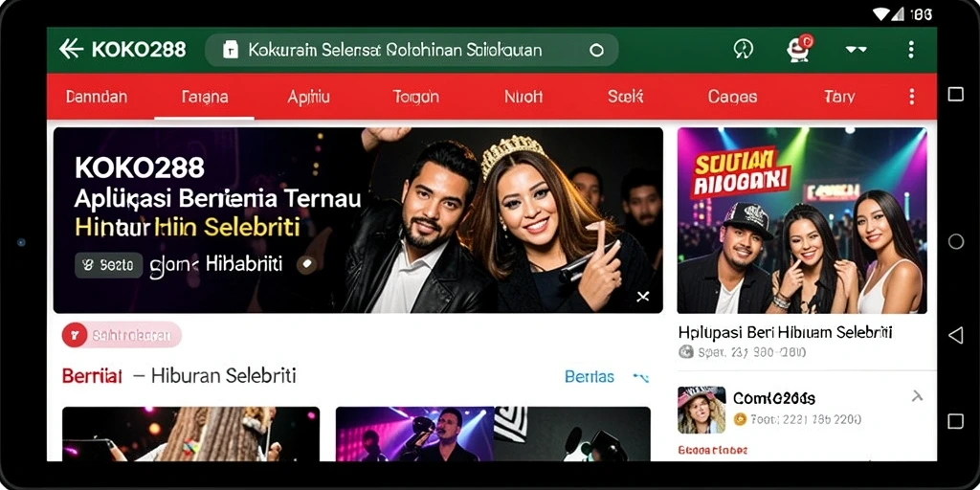This screenshot has width=980, height=490.
Task: Click the KOKO288 title in the header
Action: (139, 50)
